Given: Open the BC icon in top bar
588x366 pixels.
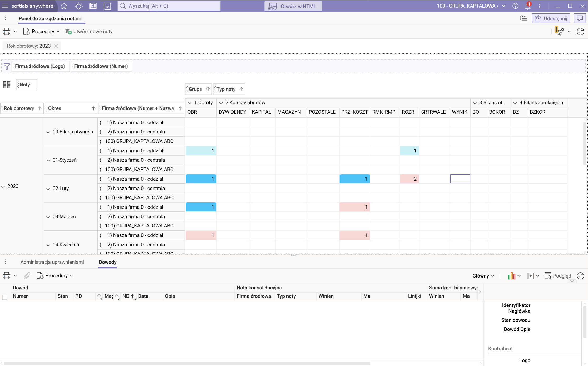Looking at the screenshot, I should (x=107, y=6).
